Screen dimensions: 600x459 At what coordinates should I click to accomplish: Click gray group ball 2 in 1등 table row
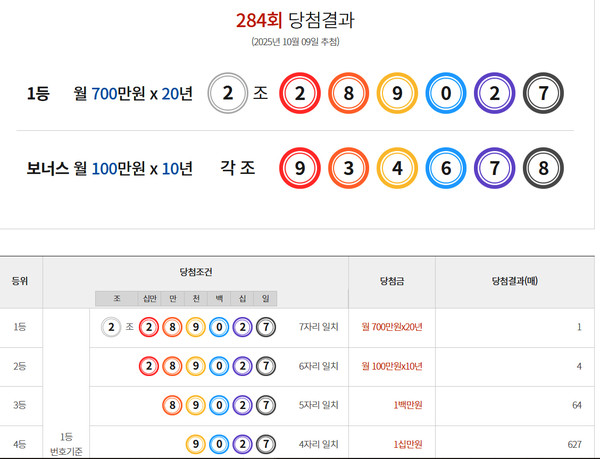(x=111, y=327)
